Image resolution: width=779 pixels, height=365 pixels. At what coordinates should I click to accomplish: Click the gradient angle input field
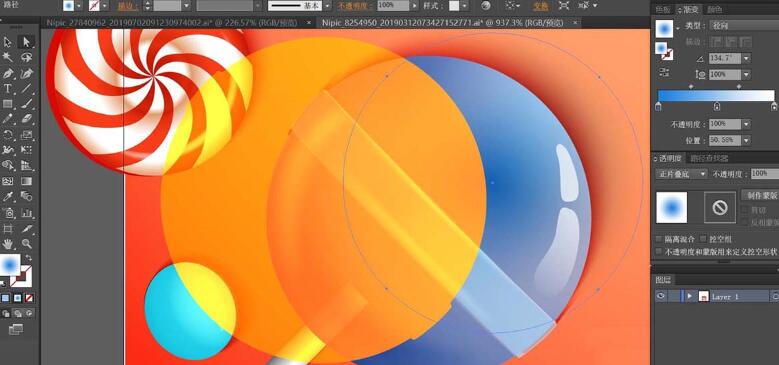pyautogui.click(x=724, y=58)
